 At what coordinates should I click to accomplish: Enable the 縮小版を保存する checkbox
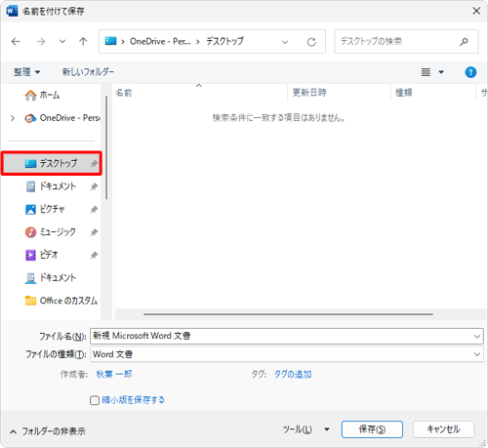pyautogui.click(x=95, y=400)
